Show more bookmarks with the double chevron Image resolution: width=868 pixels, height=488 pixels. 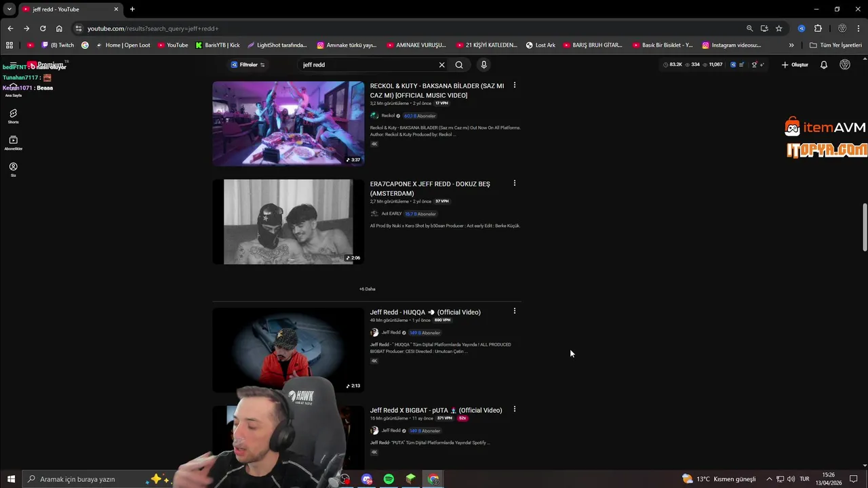coord(791,45)
